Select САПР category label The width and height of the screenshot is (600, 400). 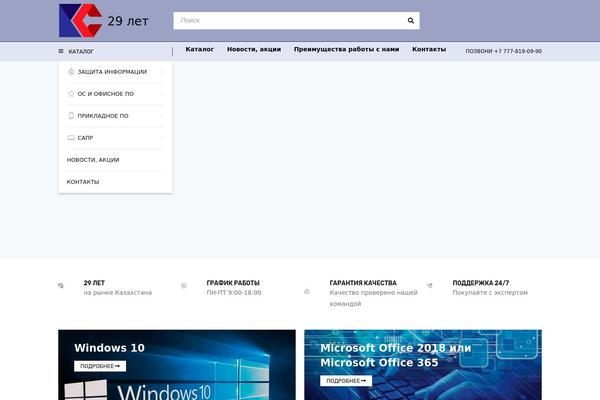pos(85,138)
